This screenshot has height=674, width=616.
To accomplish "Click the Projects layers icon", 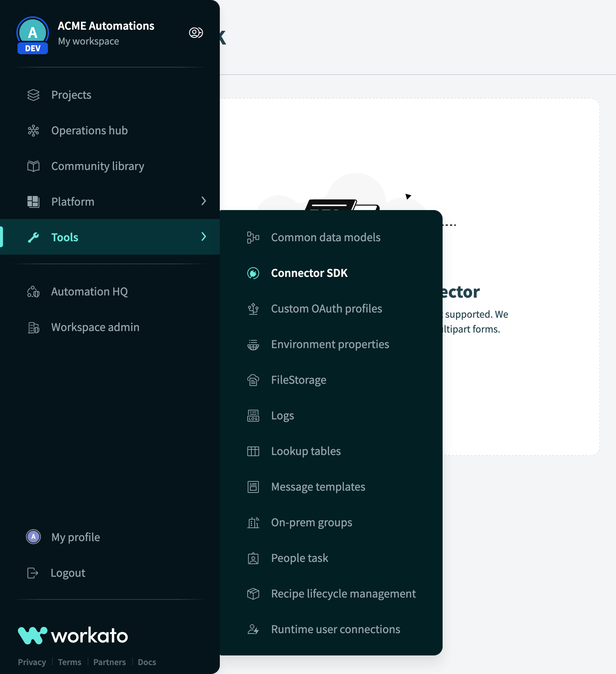I will point(33,95).
